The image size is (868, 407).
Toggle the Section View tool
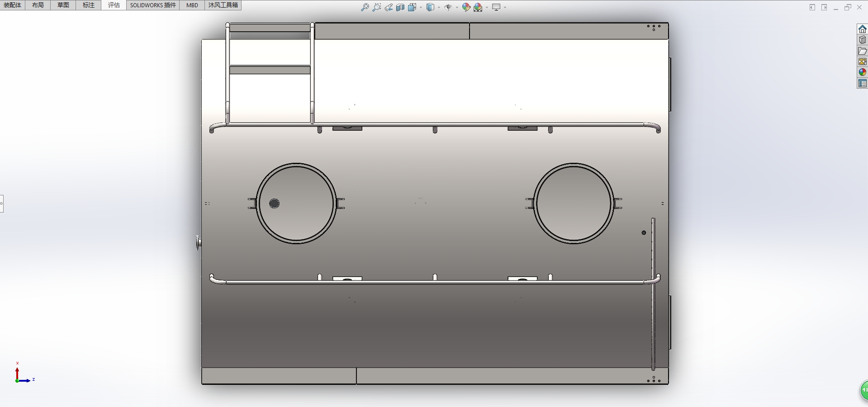click(400, 7)
